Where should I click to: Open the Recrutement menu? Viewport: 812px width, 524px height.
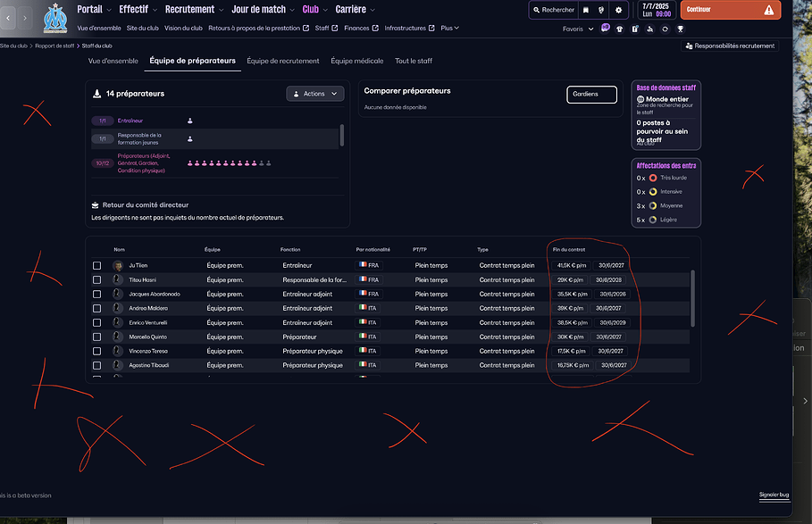tap(193, 9)
